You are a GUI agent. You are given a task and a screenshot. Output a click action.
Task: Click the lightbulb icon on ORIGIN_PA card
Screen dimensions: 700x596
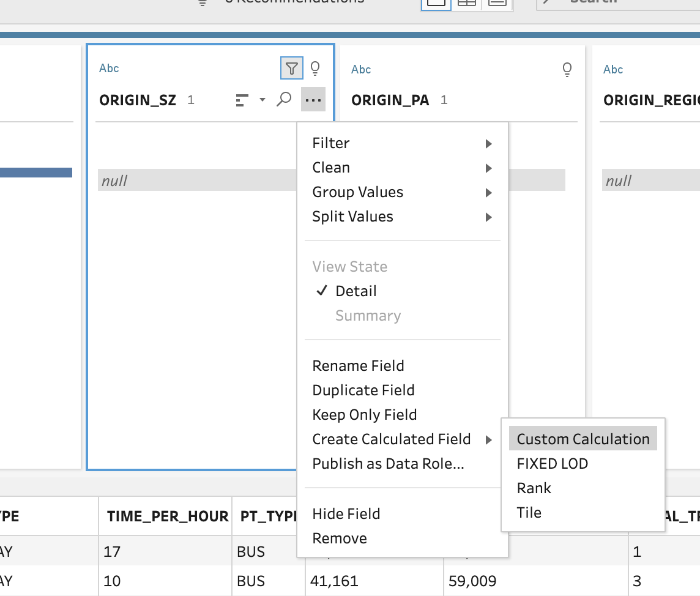[x=567, y=69]
